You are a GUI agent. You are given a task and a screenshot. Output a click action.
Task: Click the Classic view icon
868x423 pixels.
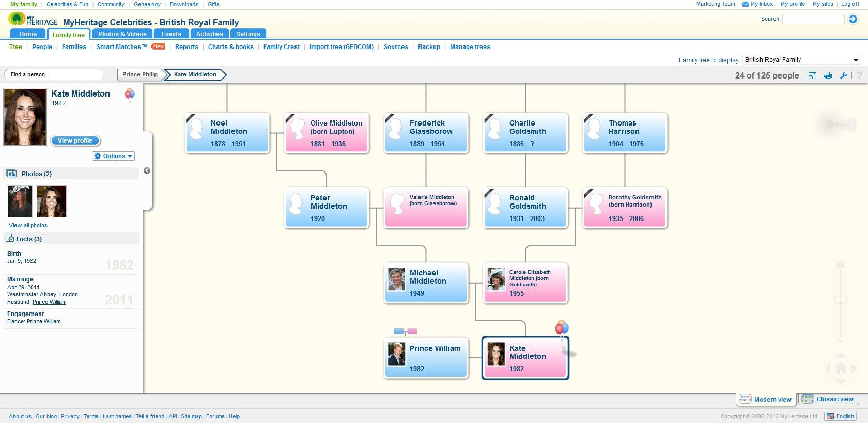(x=807, y=399)
